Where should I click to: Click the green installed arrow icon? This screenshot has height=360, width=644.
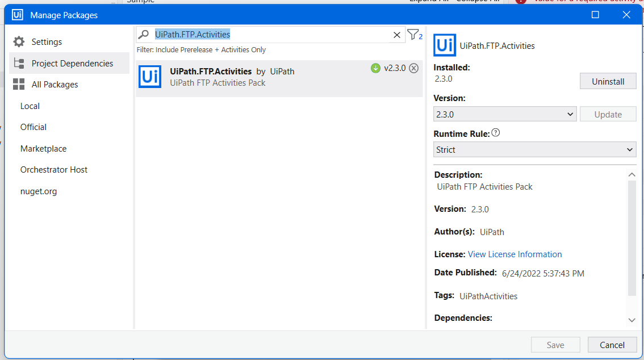pyautogui.click(x=375, y=68)
